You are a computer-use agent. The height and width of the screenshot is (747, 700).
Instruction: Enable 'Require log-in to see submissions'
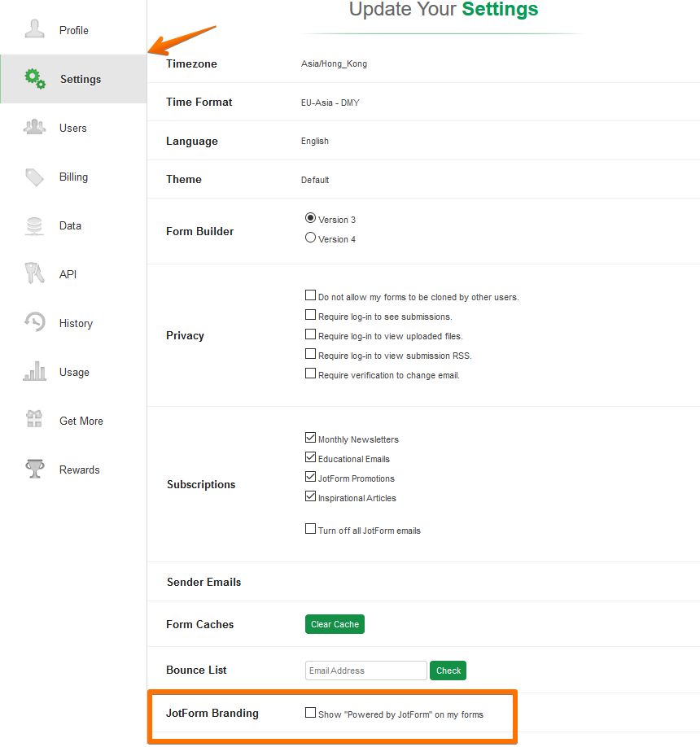pos(310,314)
